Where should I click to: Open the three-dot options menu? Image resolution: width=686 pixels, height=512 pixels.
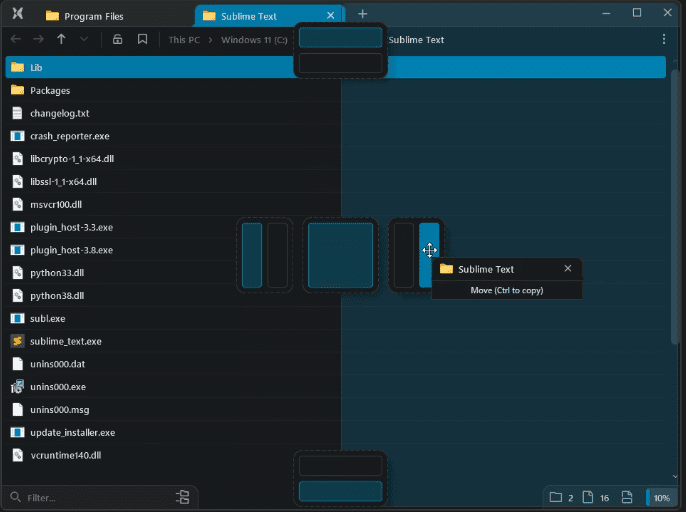click(x=664, y=39)
